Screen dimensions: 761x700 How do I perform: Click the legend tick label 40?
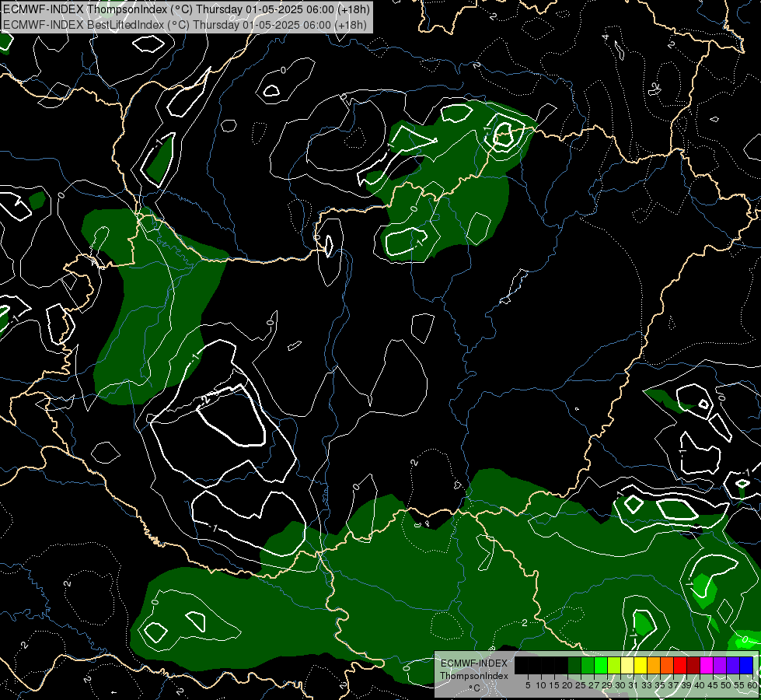700,685
